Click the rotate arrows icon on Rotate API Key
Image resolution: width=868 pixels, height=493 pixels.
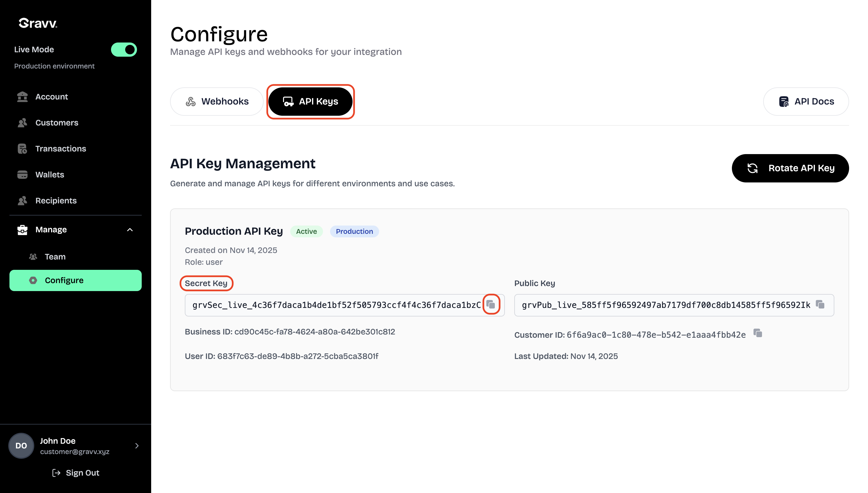point(753,168)
